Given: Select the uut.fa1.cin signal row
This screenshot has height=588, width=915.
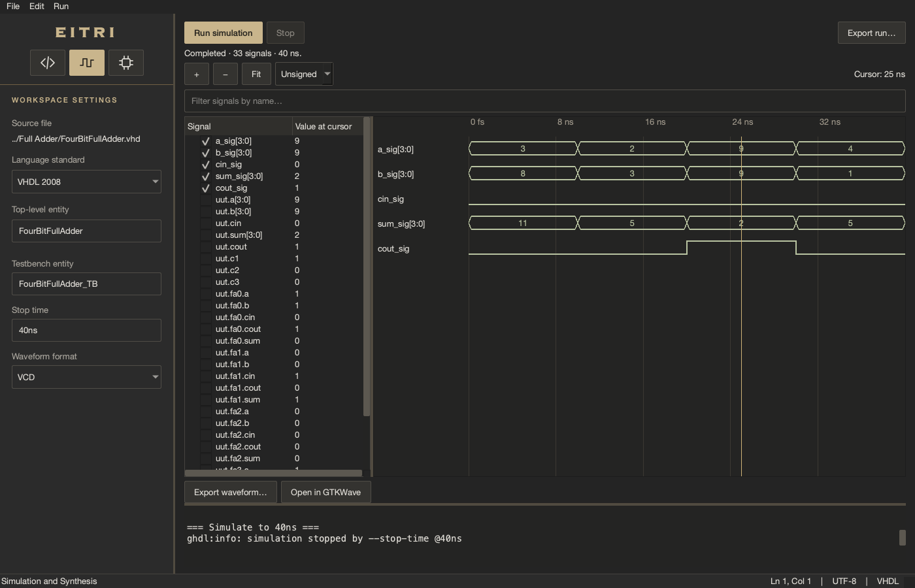Looking at the screenshot, I should point(273,376).
